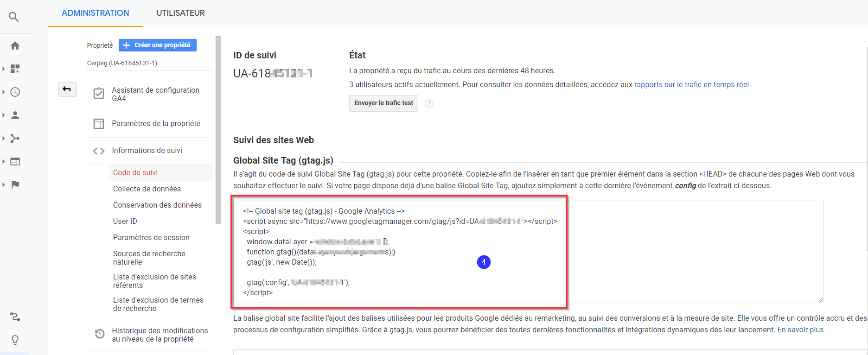Open the search magnifier icon
Screen dimensions: 868x355
pyautogui.click(x=14, y=17)
